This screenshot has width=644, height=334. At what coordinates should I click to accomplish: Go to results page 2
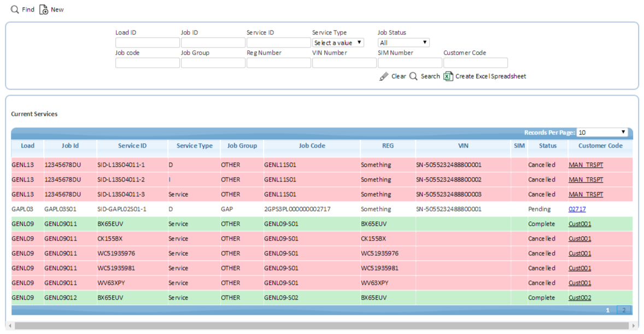click(x=623, y=310)
